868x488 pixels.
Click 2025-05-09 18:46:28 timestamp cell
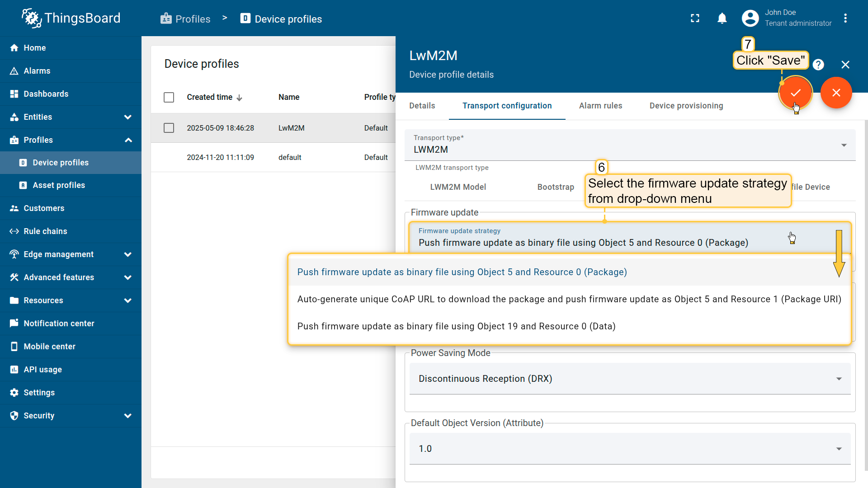[x=221, y=128]
